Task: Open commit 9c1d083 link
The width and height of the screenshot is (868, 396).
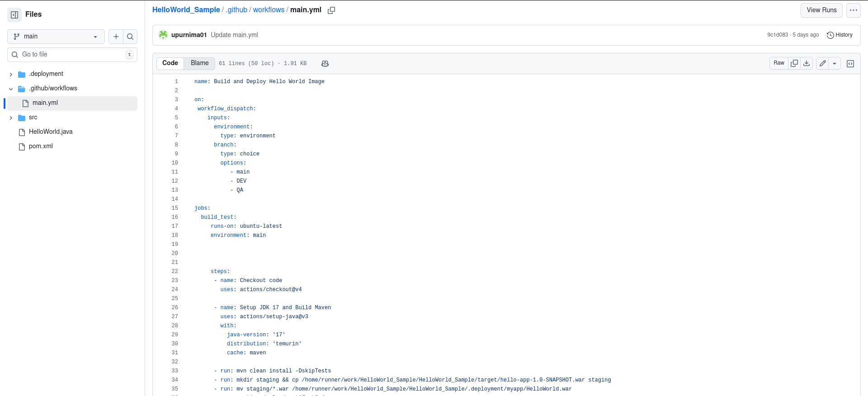Action: coord(778,35)
